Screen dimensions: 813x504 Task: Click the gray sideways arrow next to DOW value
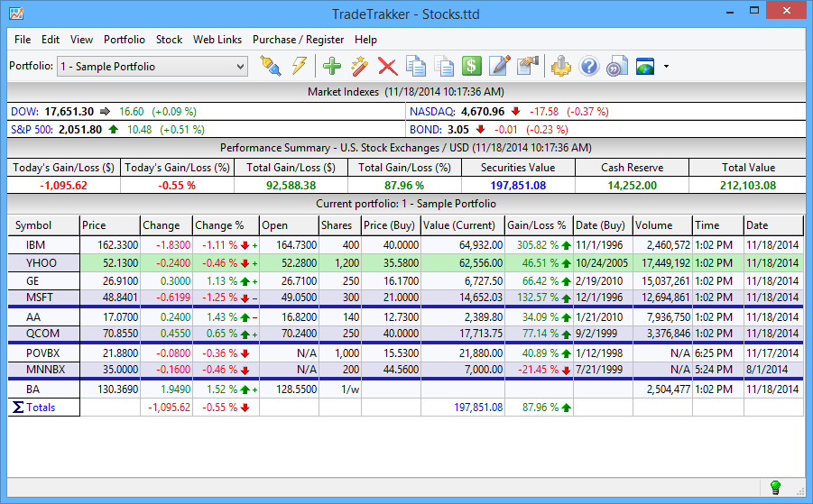click(x=105, y=111)
